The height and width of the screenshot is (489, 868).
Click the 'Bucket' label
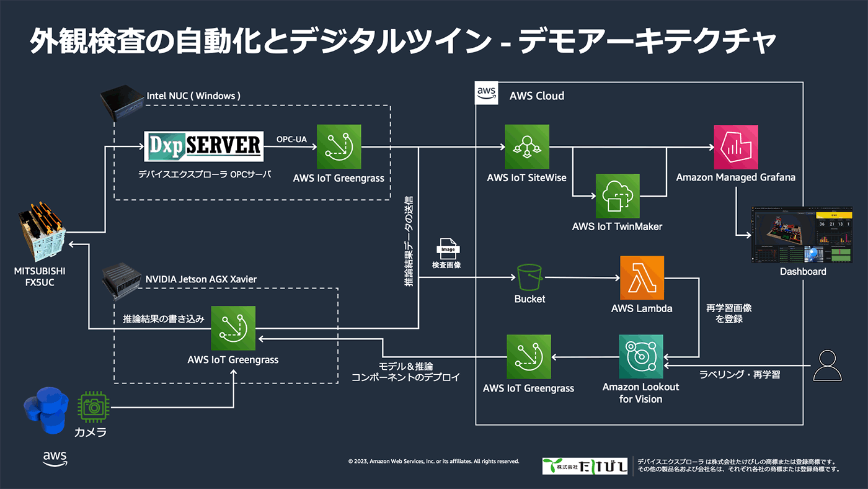(529, 299)
